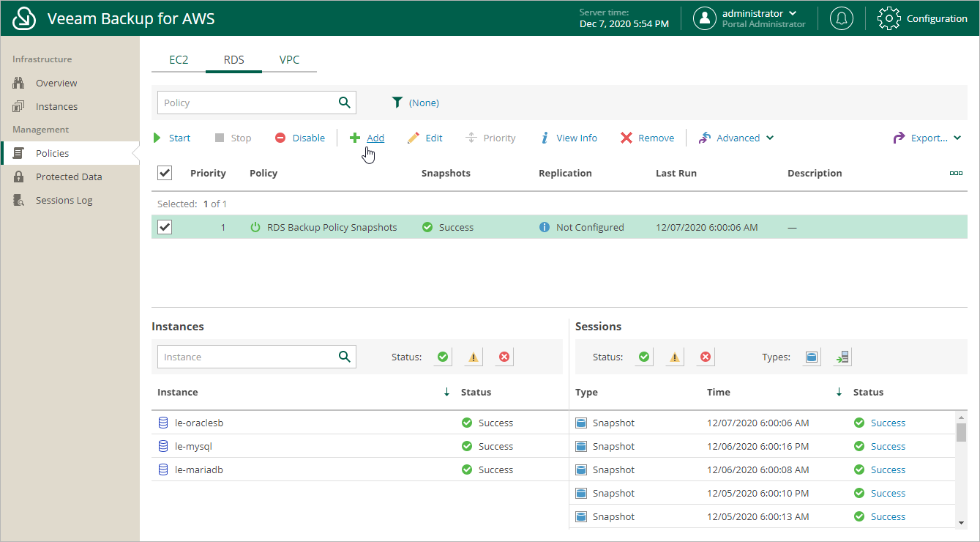Open Success link for 12/06/2020 6:00:08 AM session
980x542 pixels.
pos(888,469)
